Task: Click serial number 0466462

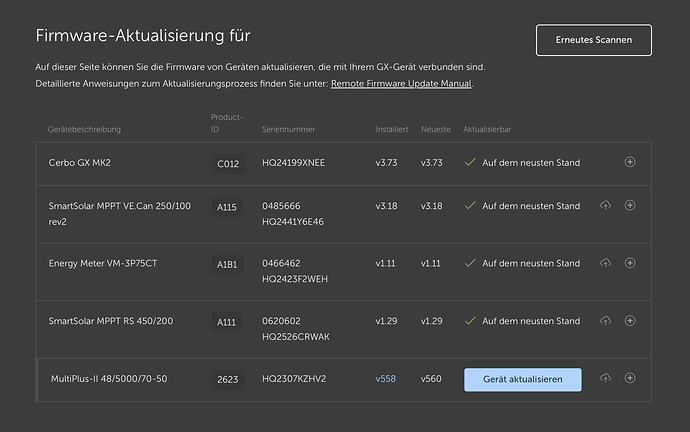Action: click(281, 264)
